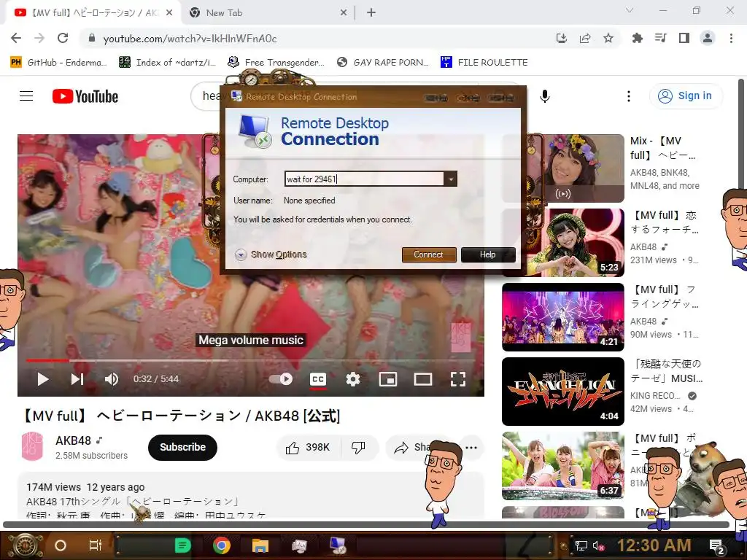747x560 pixels.
Task: Search with voice microphone icon
Action: click(544, 96)
